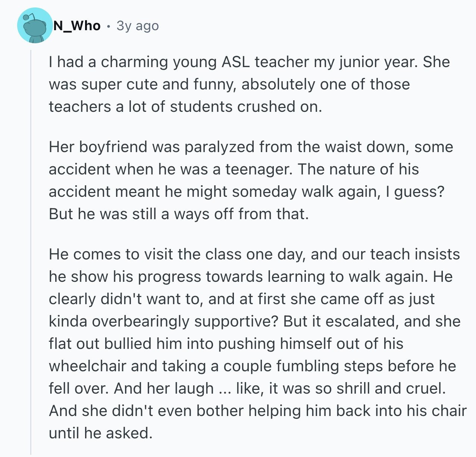The width and height of the screenshot is (476, 457).
Task: Click the 3y ago timestamp
Action: click(138, 26)
